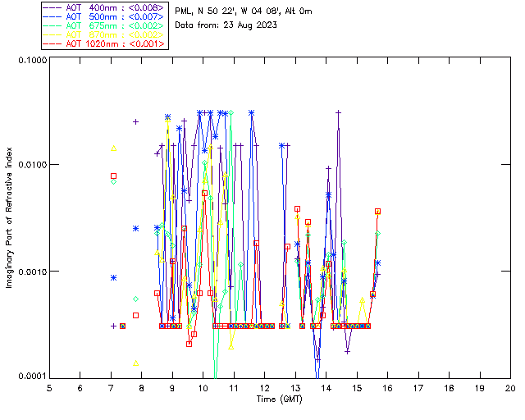Click the 0.1000 y-axis tick label
The width and height of the screenshot is (525, 420).
(31, 61)
